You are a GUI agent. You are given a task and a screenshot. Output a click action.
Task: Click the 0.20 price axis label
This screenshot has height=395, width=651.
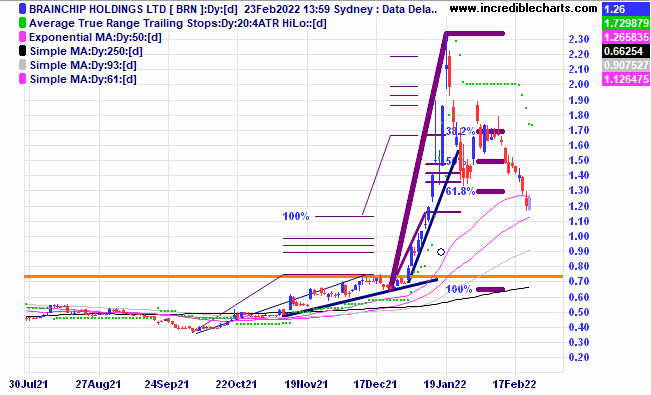click(579, 357)
